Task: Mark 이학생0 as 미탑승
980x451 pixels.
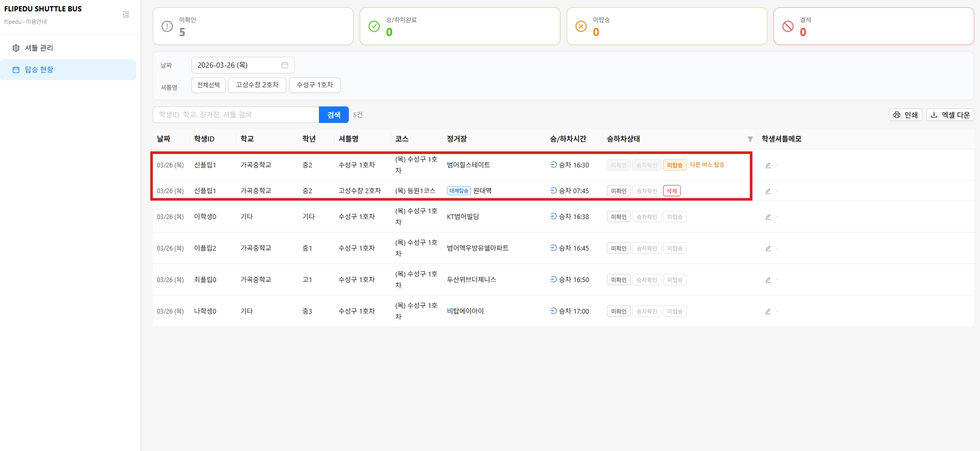Action: pyautogui.click(x=675, y=217)
